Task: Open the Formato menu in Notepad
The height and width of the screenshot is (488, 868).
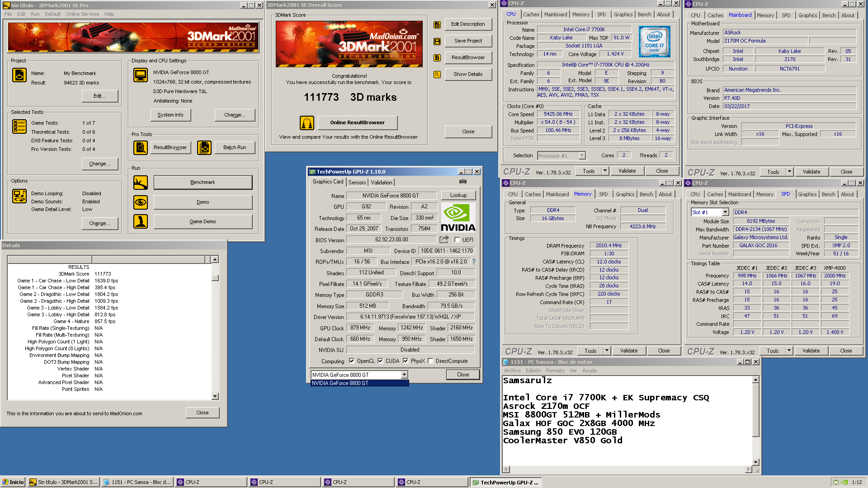Action: pos(555,371)
